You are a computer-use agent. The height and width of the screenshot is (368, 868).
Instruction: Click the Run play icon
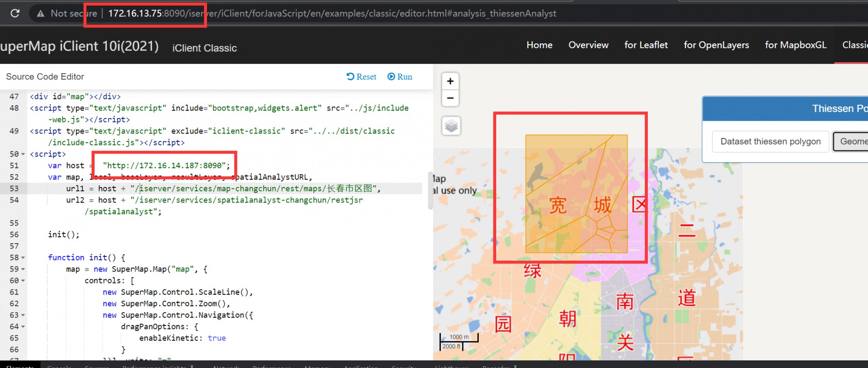point(391,76)
